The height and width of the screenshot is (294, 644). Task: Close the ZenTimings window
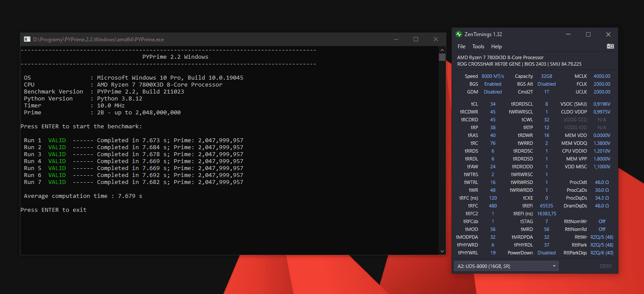click(608, 34)
